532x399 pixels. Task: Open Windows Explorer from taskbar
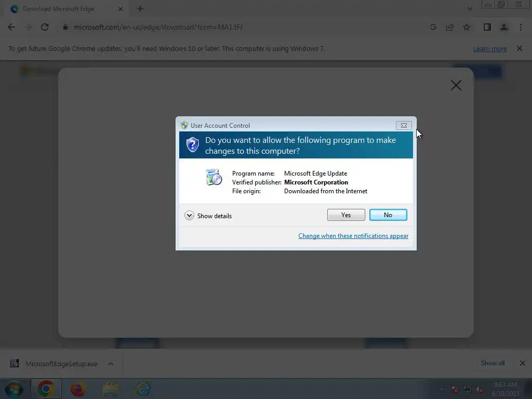pyautogui.click(x=111, y=389)
